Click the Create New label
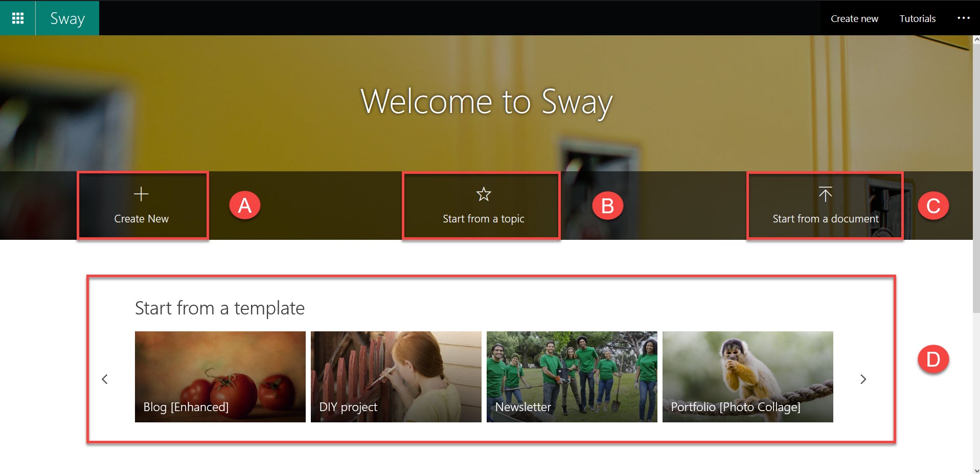The width and height of the screenshot is (980, 474). click(x=141, y=219)
